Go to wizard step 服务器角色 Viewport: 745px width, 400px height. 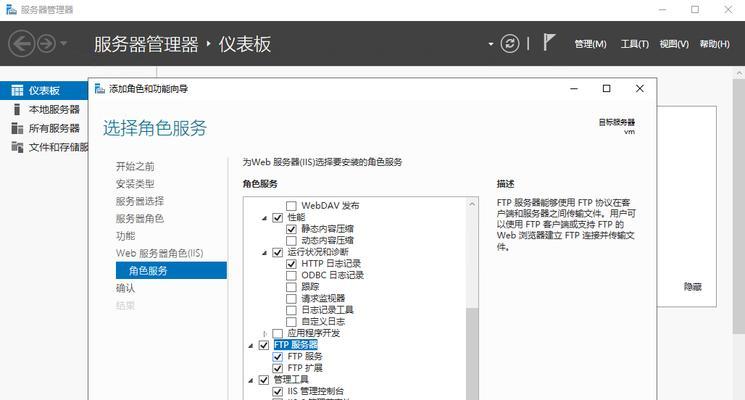click(x=140, y=219)
